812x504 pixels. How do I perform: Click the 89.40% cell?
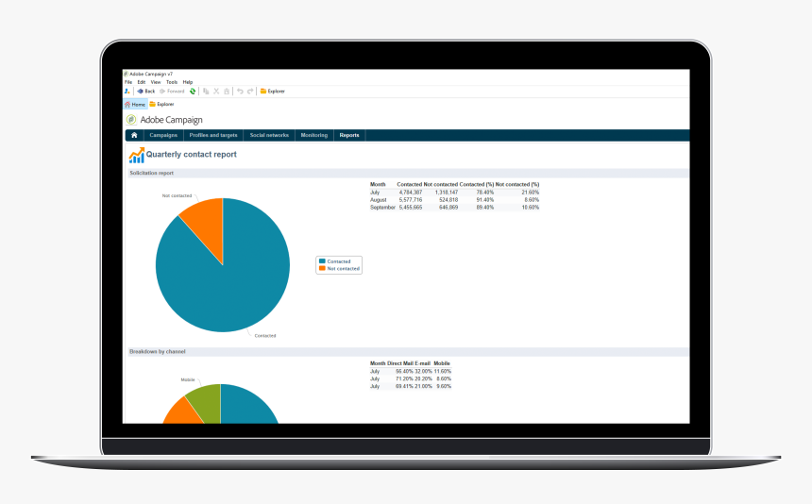tap(485, 207)
